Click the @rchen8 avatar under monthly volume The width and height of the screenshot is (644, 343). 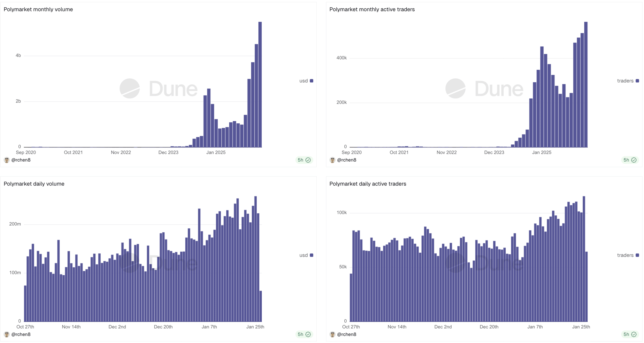[7, 160]
